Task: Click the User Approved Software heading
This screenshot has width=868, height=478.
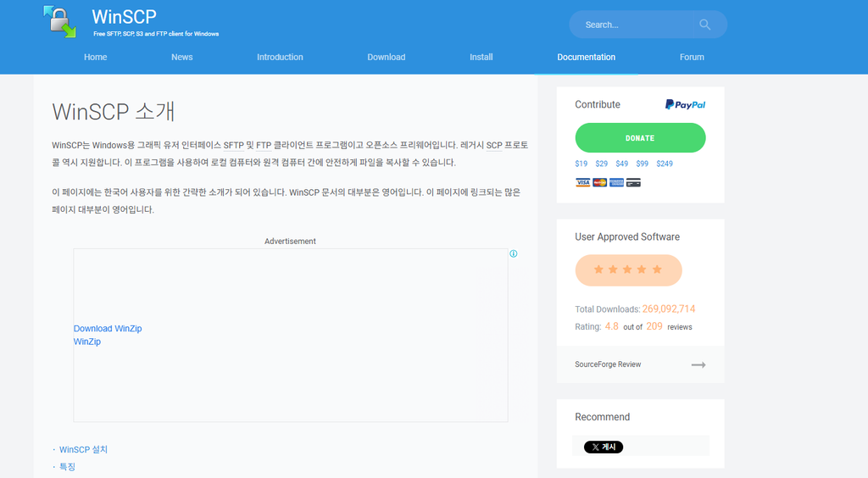Action: point(627,236)
